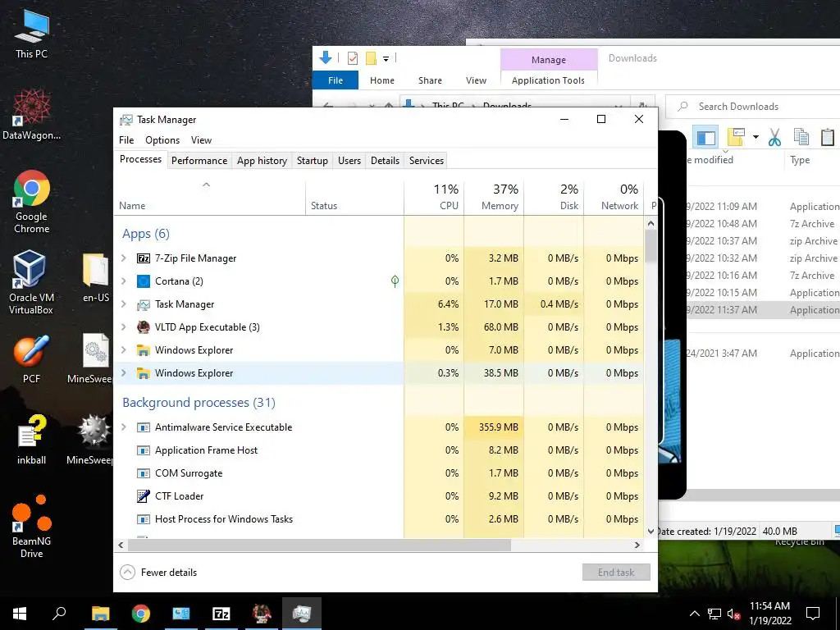Collapse details with Fewer details arrow
840x630 pixels.
[x=127, y=572]
